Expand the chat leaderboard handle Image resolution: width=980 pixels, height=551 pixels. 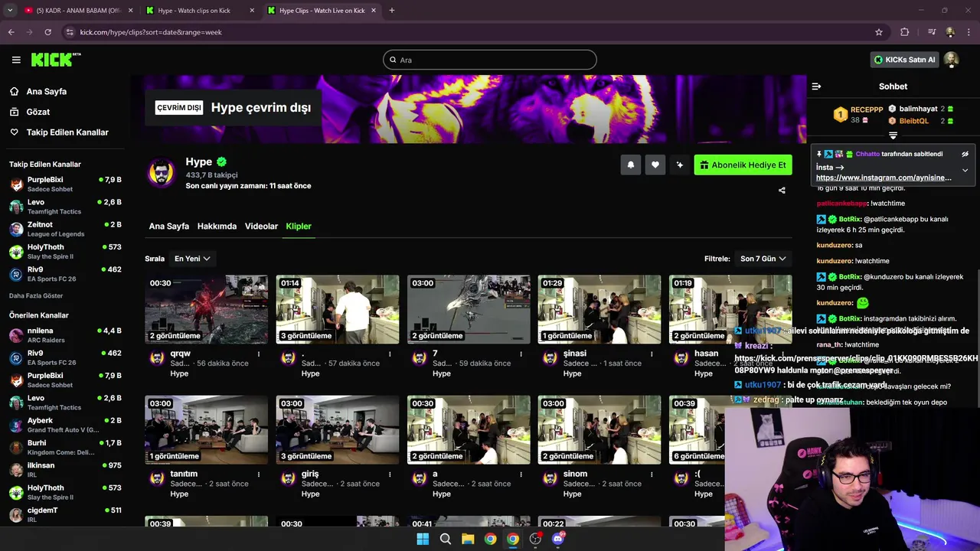(893, 135)
